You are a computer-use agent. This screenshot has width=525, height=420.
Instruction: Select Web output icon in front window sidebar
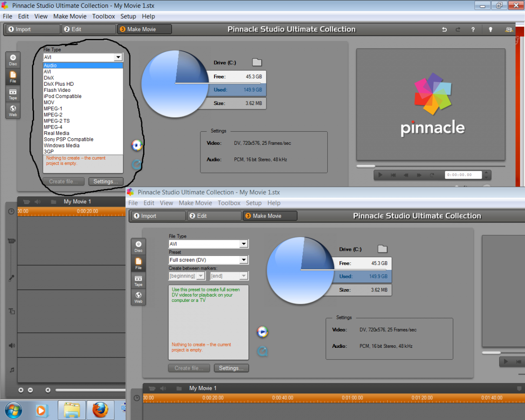tap(138, 297)
